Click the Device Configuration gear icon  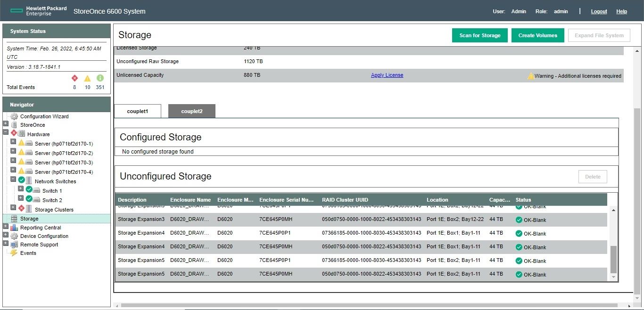pos(14,236)
